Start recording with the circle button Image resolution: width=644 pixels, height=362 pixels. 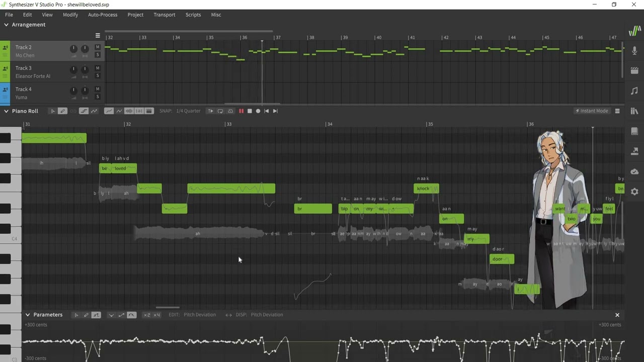pos(258,111)
